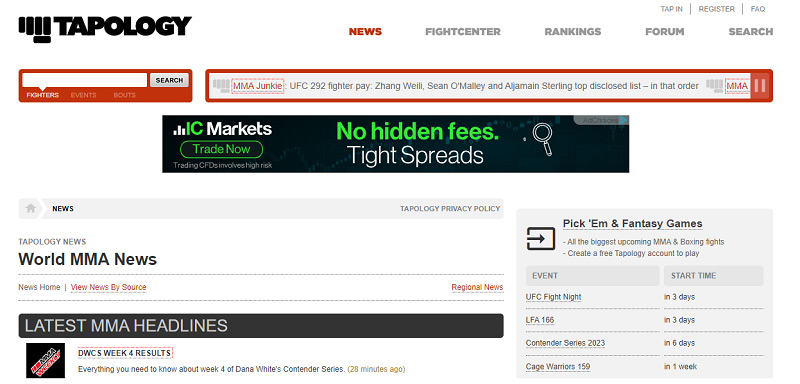This screenshot has width=800, height=384.
Task: Click the World MMA News heading
Action: 88,259
